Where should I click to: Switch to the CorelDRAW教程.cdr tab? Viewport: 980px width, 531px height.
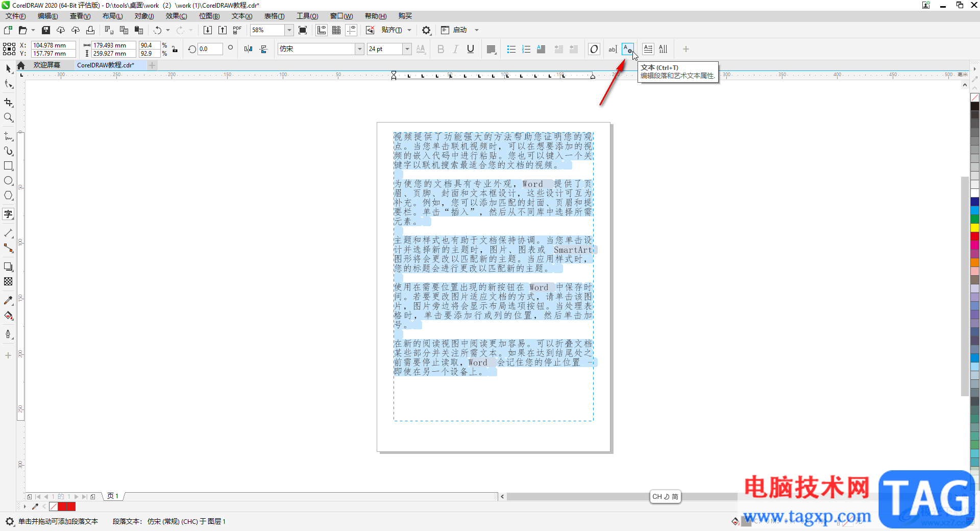[x=106, y=65]
